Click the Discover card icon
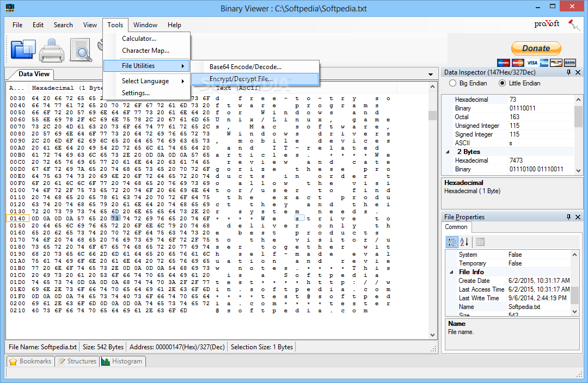This screenshot has width=588, height=383. pos(556,63)
